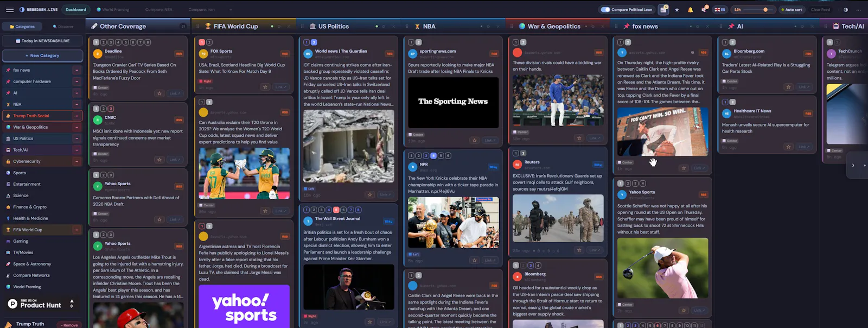This screenshot has height=328, width=868.
Task: Remove fox news category with minus icon
Action: 76,70
